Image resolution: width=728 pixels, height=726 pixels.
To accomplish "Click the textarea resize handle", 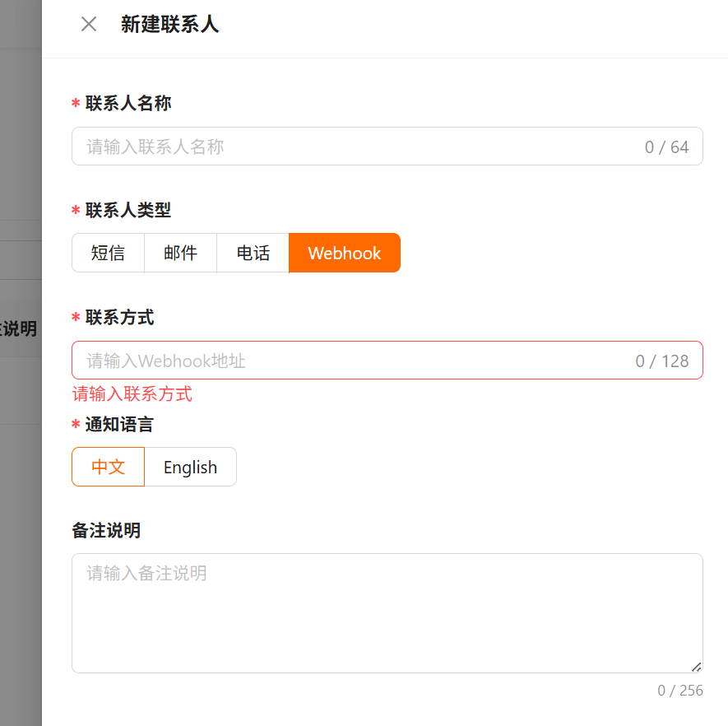I will tap(696, 667).
